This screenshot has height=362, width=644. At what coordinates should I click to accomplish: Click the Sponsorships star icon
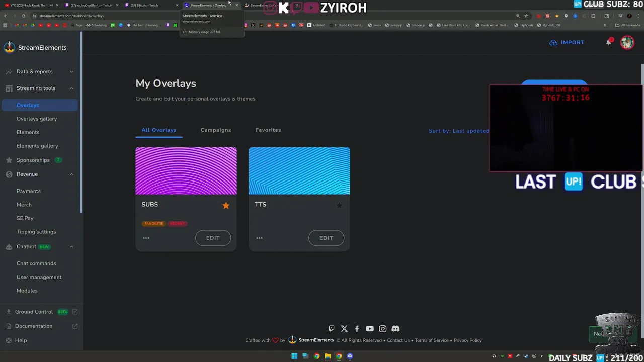pos(9,160)
